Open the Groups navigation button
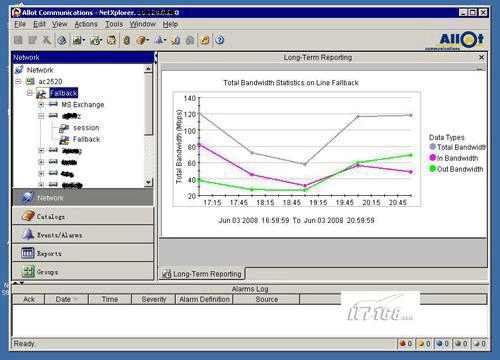Screen dimensions: 500x360 [83, 272]
